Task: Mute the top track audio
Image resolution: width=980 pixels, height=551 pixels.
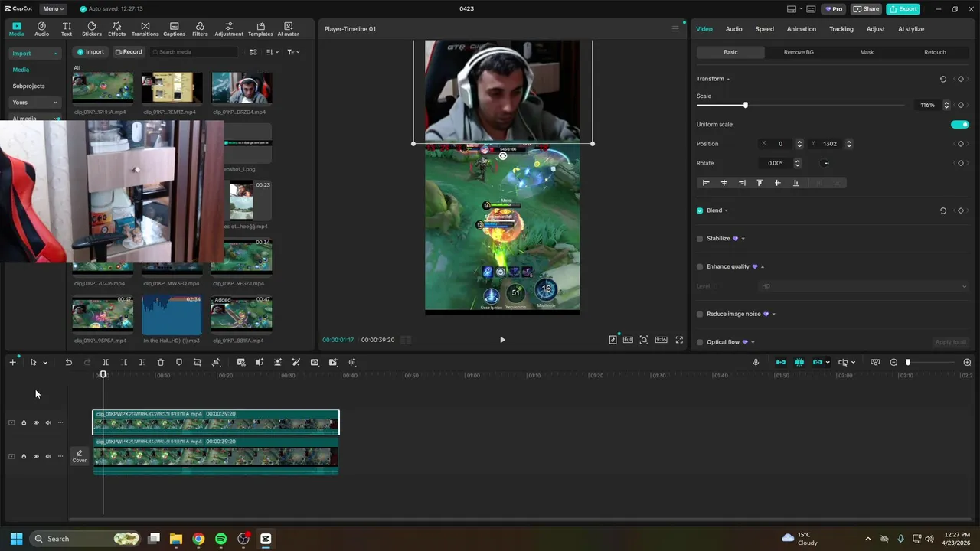Action: [48, 422]
